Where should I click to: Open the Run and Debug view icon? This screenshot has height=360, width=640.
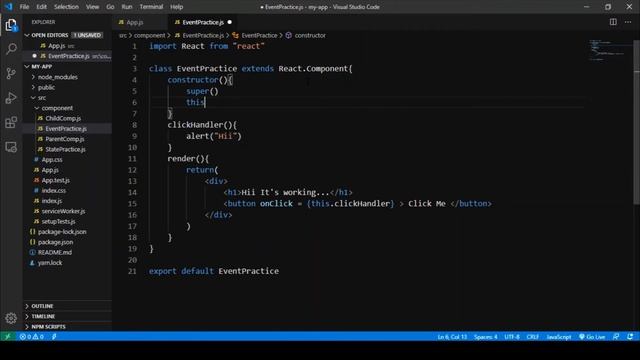click(11, 98)
